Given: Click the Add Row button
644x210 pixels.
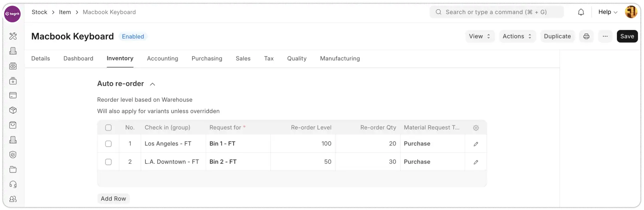Looking at the screenshot, I should click(113, 199).
